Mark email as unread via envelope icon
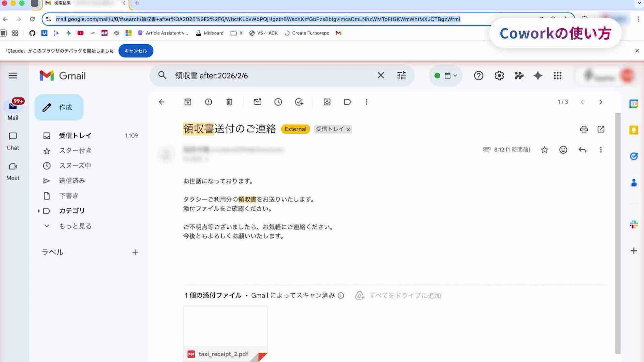644x362 pixels. coord(257,102)
